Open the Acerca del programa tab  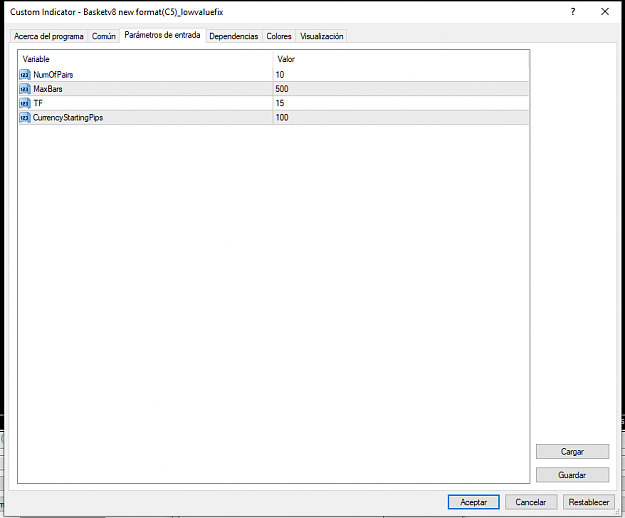[x=49, y=36]
